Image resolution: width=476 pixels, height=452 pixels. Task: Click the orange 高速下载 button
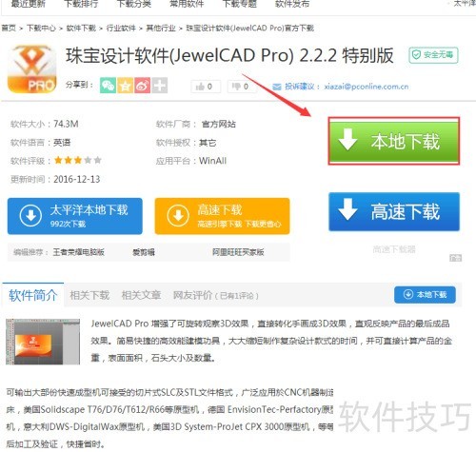click(222, 216)
